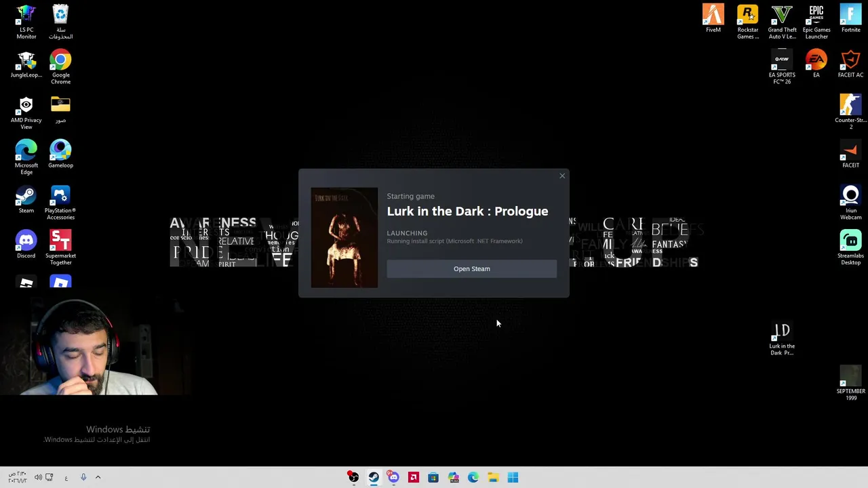Open the Steam desktop shortcut
868x488 pixels.
coord(26,199)
